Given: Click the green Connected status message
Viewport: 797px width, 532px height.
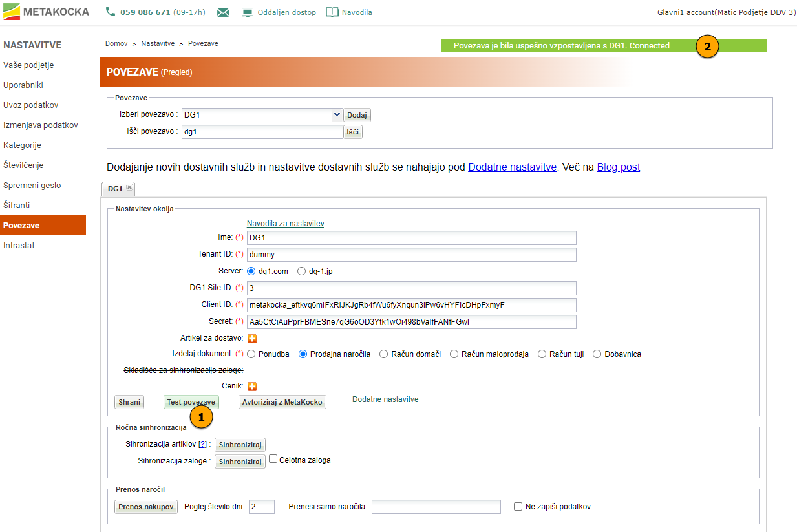Looking at the screenshot, I should point(603,46).
